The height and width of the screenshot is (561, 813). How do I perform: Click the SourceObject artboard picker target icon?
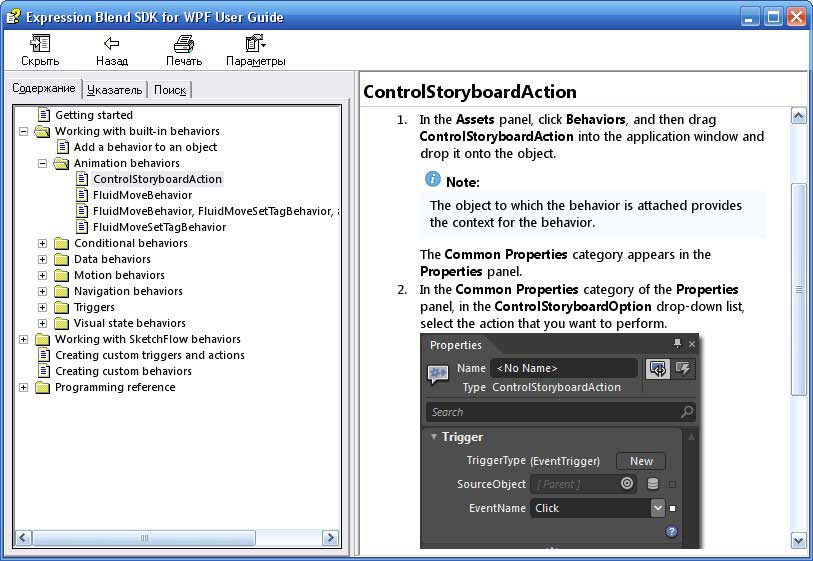pyautogui.click(x=627, y=484)
